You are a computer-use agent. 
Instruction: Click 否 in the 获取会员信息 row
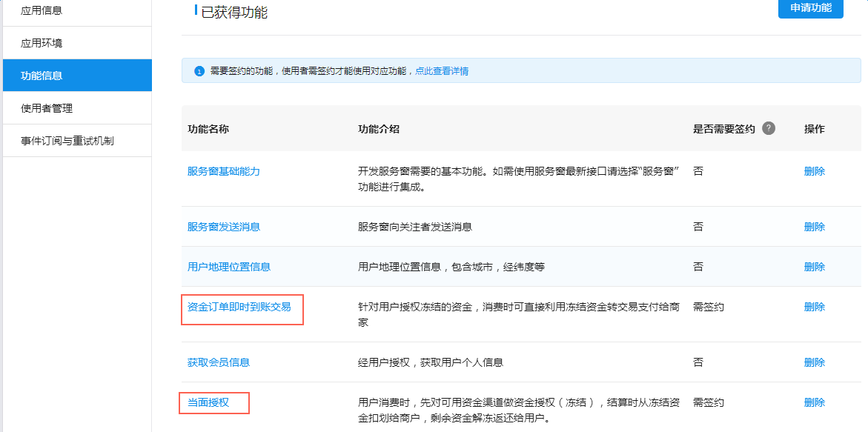(x=698, y=362)
